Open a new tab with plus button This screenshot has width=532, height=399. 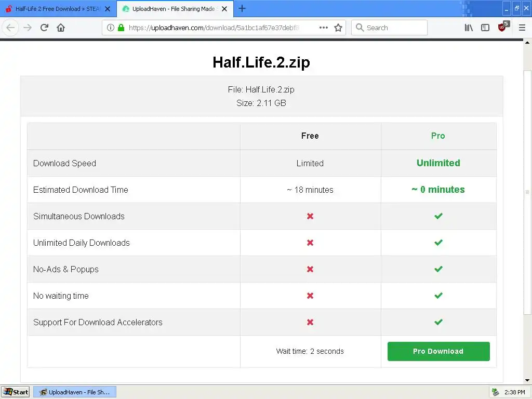pos(242,8)
